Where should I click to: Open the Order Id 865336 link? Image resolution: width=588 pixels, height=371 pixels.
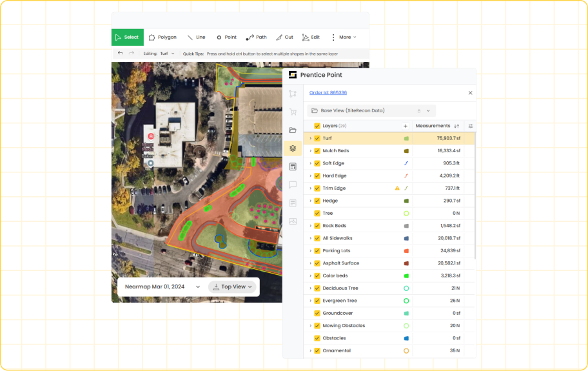click(328, 93)
